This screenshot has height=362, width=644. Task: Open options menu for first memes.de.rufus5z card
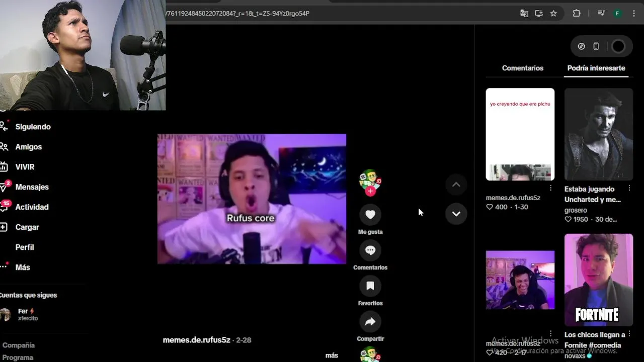[550, 188]
